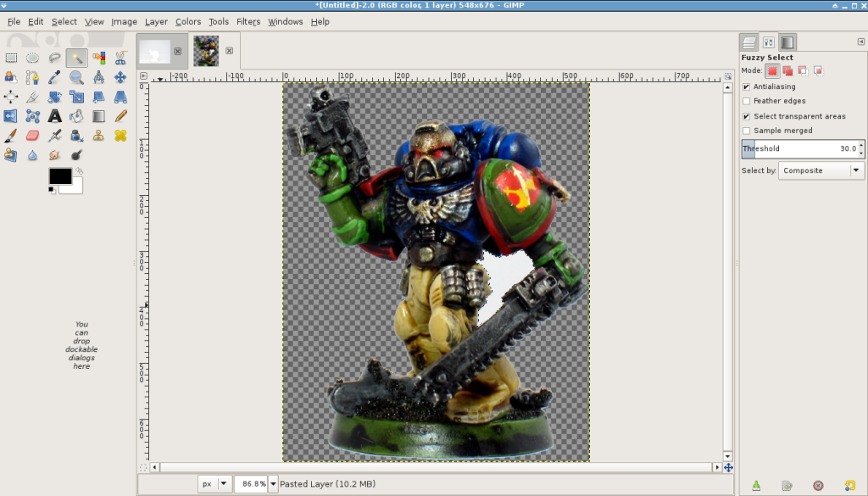Select the Paths tool
Screen dimensions: 868x496
pos(33,77)
